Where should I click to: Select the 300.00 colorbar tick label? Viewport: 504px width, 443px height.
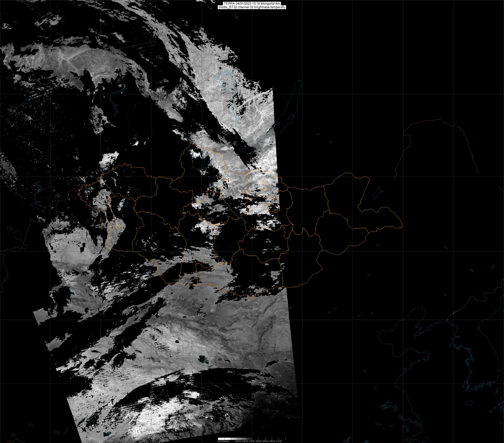point(272,441)
